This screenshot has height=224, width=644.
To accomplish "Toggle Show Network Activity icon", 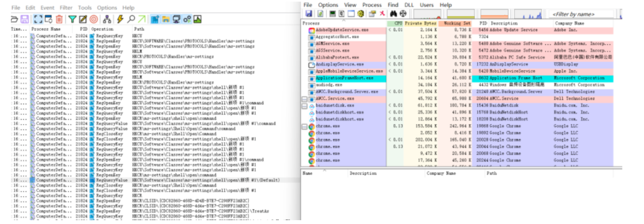I will click(x=177, y=19).
